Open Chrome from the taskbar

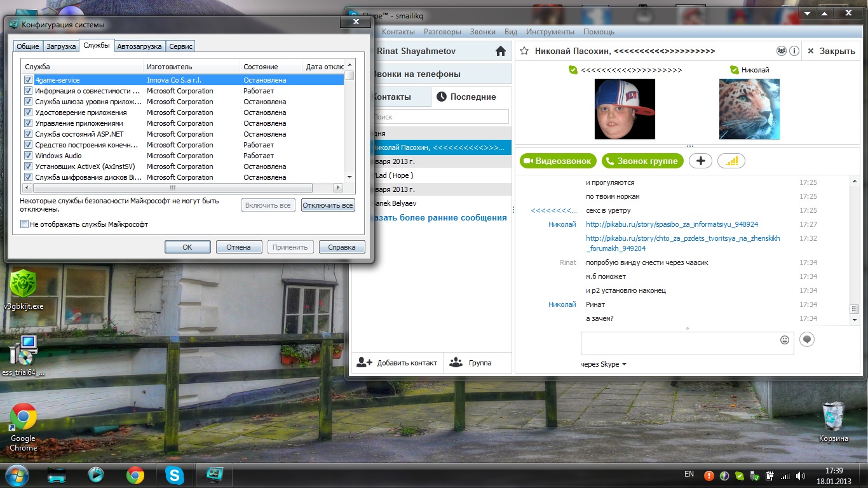pos(135,475)
